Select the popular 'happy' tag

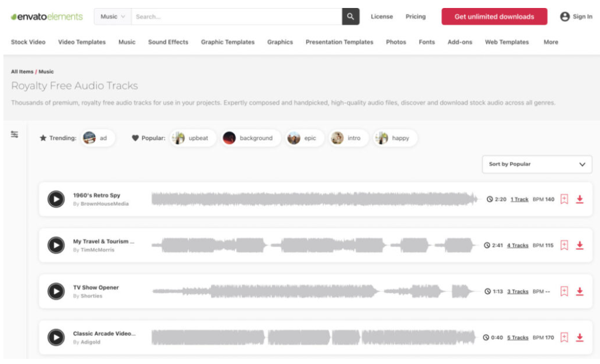click(395, 138)
